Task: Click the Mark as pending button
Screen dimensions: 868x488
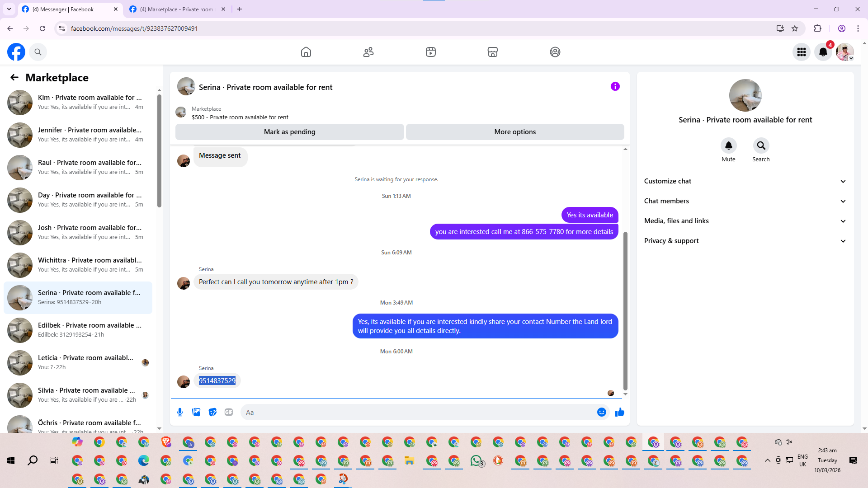Action: click(289, 132)
